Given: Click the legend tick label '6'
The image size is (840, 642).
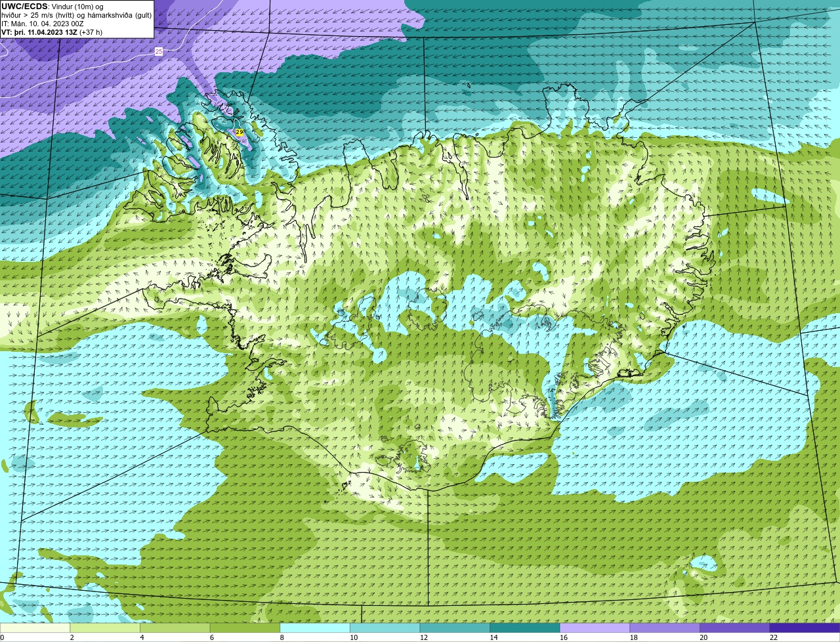Looking at the screenshot, I should (x=212, y=637).
